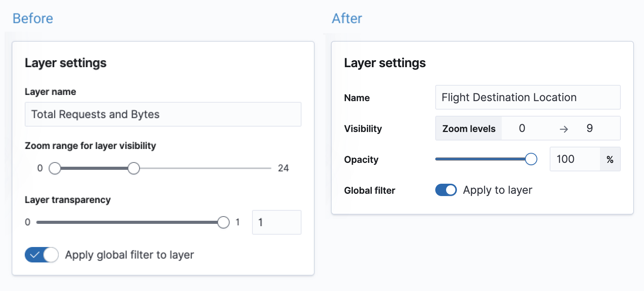Click the Apply to layer label text
This screenshot has height=291, width=644.
pyautogui.click(x=497, y=190)
